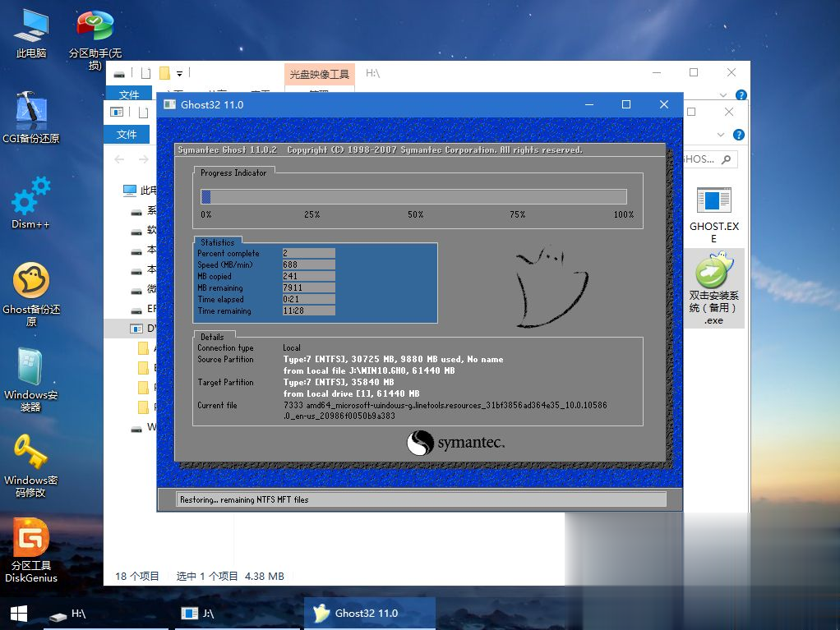Open the Dism++ desktop icon
The width and height of the screenshot is (840, 630).
pyautogui.click(x=31, y=204)
